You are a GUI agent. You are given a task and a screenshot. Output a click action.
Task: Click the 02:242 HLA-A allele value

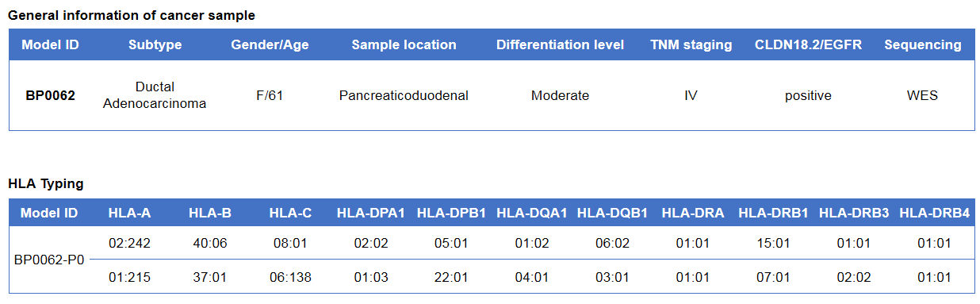click(x=129, y=243)
